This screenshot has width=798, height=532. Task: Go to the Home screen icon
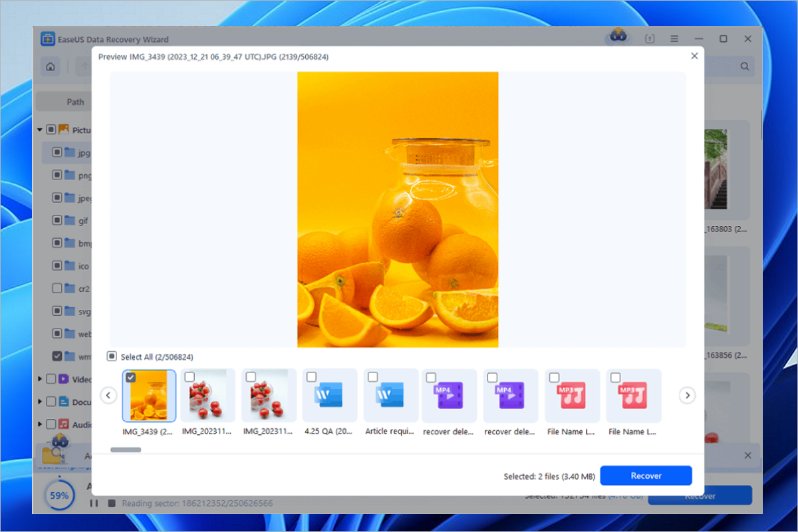[x=50, y=66]
